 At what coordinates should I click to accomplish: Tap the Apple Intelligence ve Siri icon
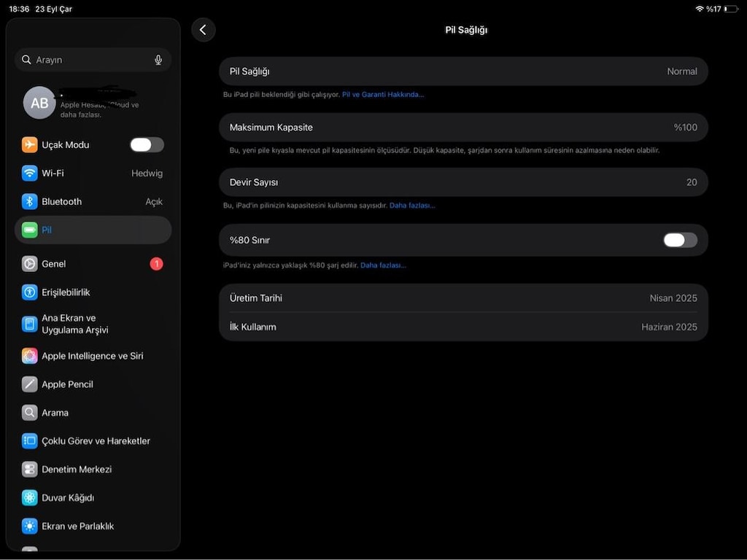coord(29,356)
